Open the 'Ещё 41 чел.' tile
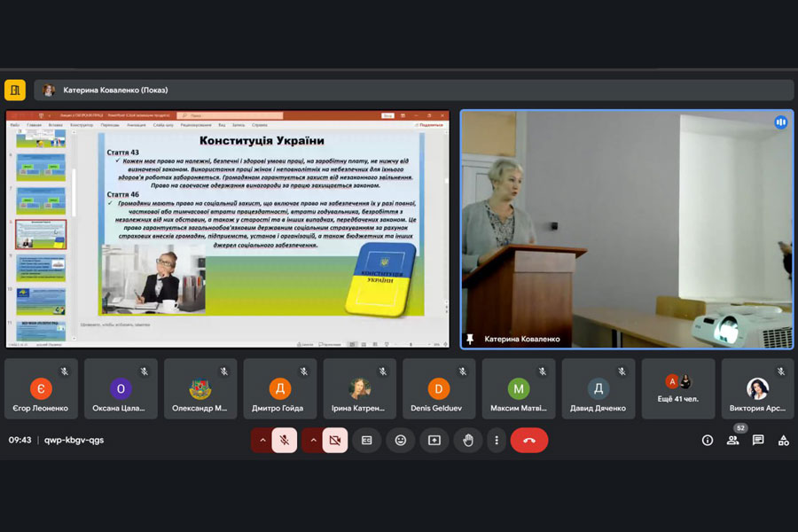 click(x=678, y=388)
